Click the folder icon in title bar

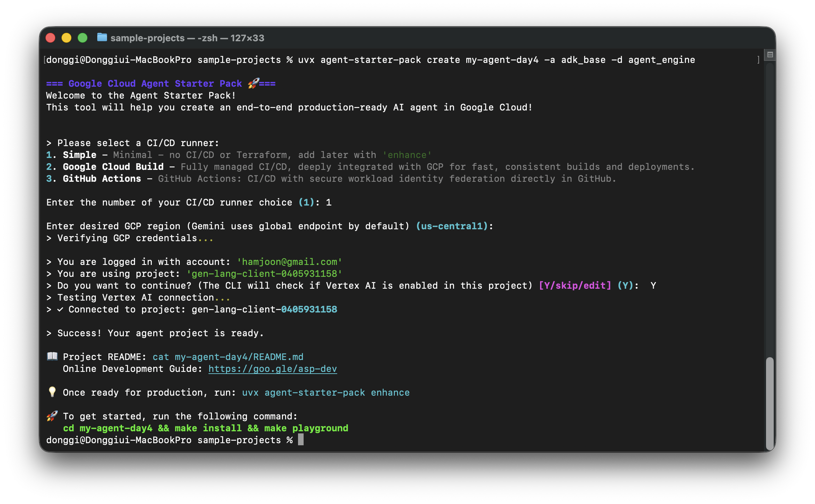102,37
